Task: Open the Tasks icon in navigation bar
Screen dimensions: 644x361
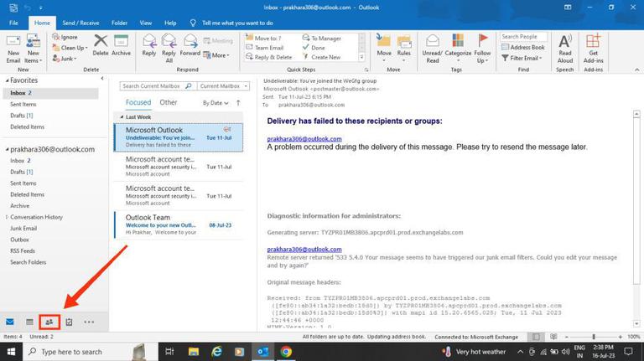Action: pos(69,322)
